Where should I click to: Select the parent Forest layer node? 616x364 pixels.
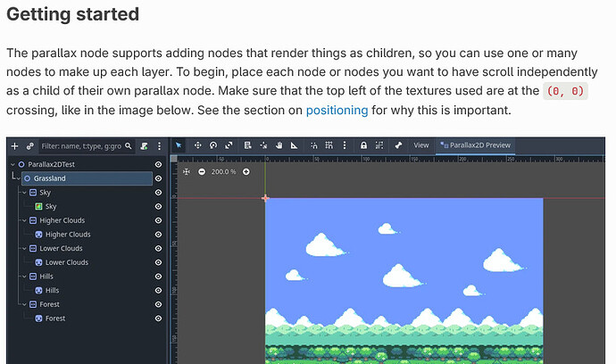pyautogui.click(x=49, y=304)
